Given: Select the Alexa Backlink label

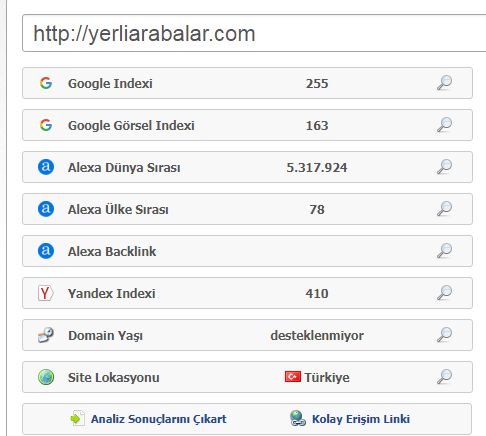Looking at the screenshot, I should point(112,252).
